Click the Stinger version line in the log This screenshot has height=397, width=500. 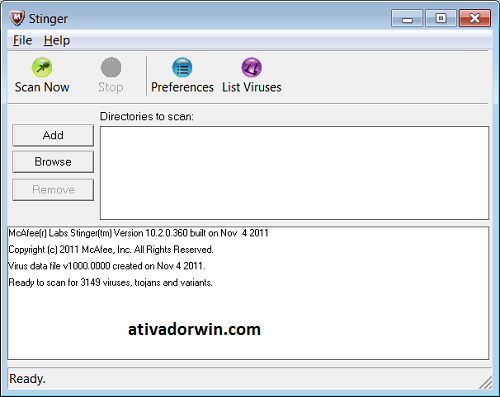click(x=138, y=233)
